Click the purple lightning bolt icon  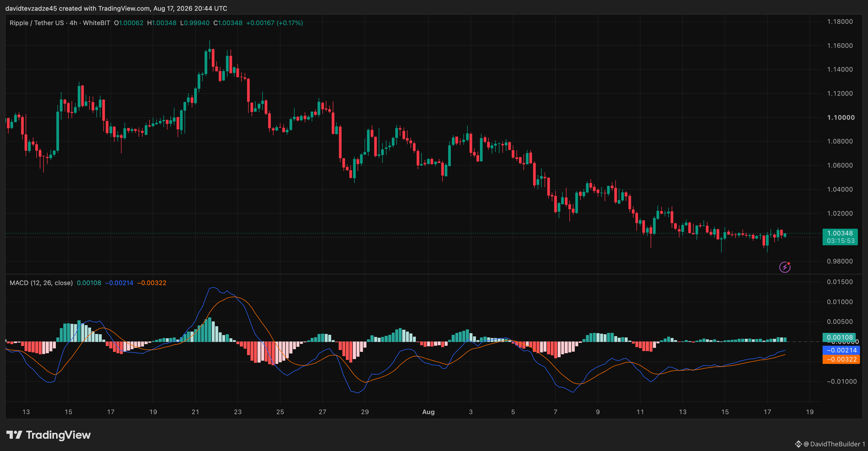785,267
